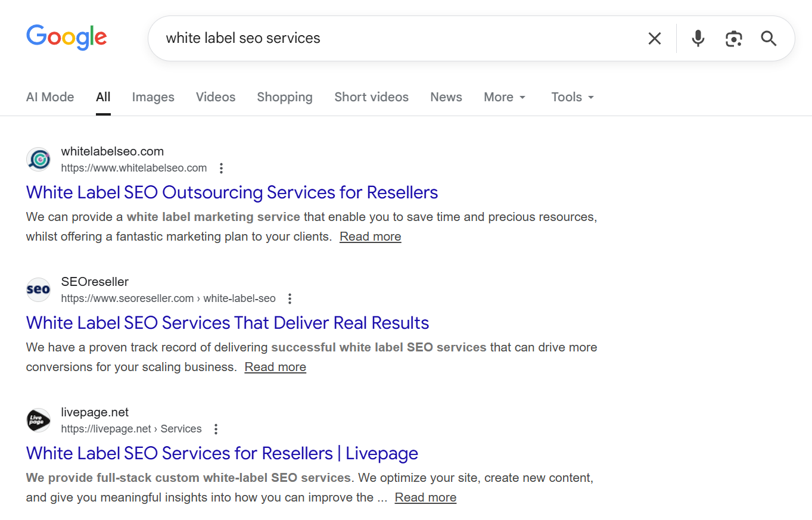Open the Livepage White Label SEO Services result
The height and width of the screenshot is (520, 812).
coord(222,453)
